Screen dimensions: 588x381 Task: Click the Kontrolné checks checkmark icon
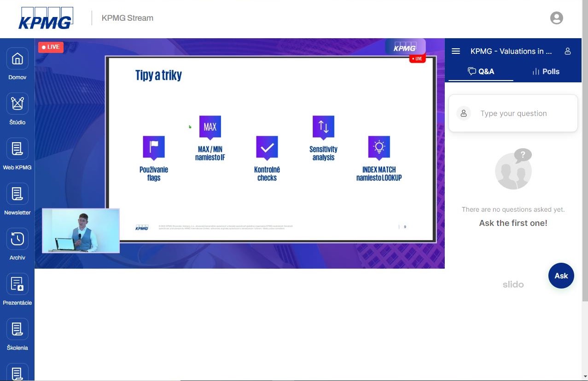[x=267, y=147]
